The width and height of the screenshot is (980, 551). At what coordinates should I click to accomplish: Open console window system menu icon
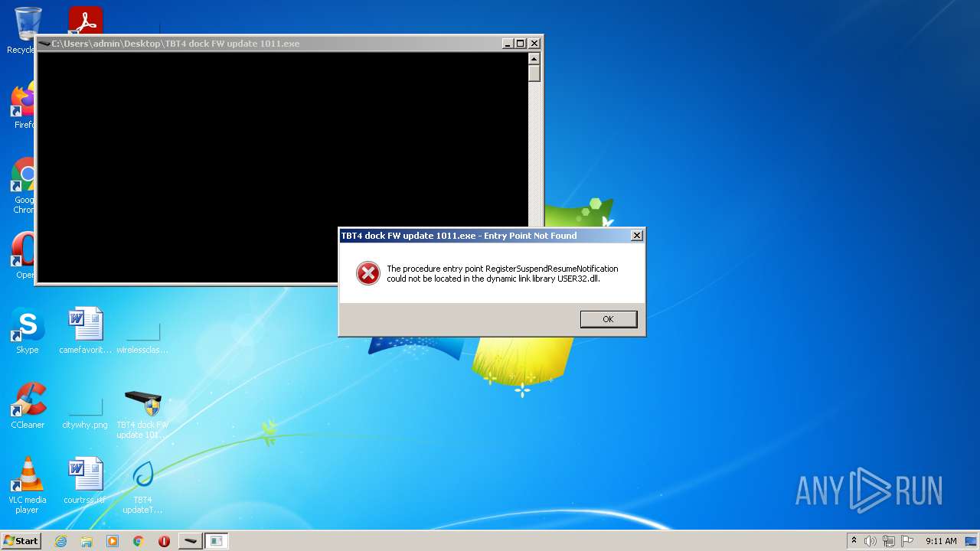point(44,44)
